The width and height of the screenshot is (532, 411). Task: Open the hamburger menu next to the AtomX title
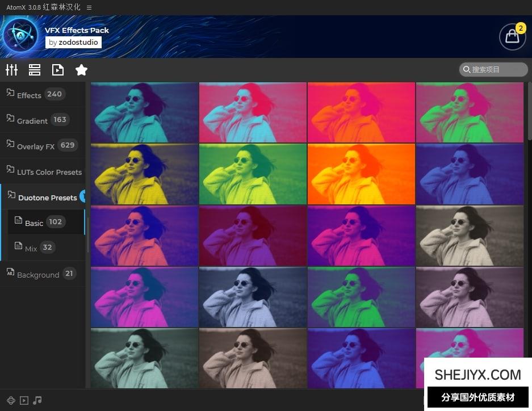tap(89, 7)
